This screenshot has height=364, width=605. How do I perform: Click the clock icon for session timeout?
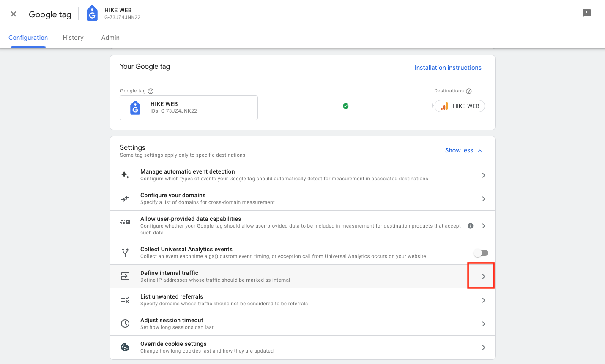pyautogui.click(x=125, y=323)
